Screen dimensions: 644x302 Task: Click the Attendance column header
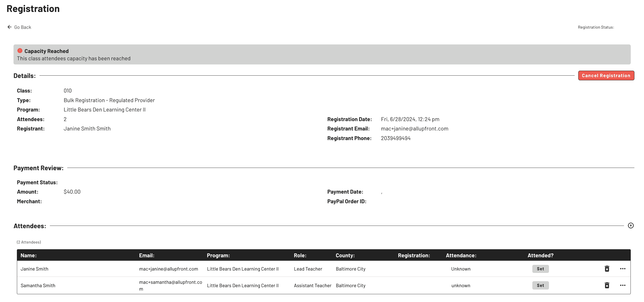coord(461,255)
